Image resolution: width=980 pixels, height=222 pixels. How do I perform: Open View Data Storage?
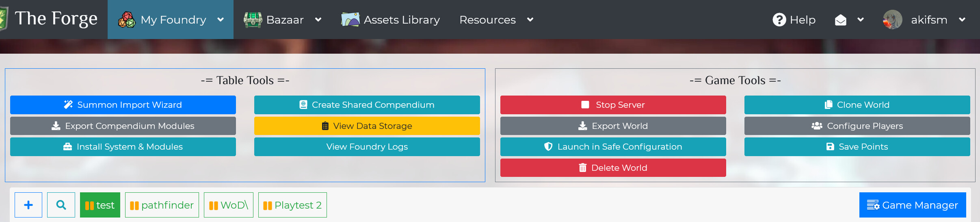pyautogui.click(x=367, y=126)
